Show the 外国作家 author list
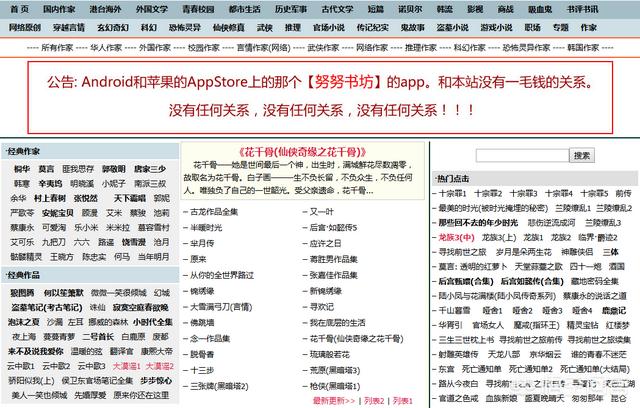This screenshot has width=640, height=408. tap(155, 48)
